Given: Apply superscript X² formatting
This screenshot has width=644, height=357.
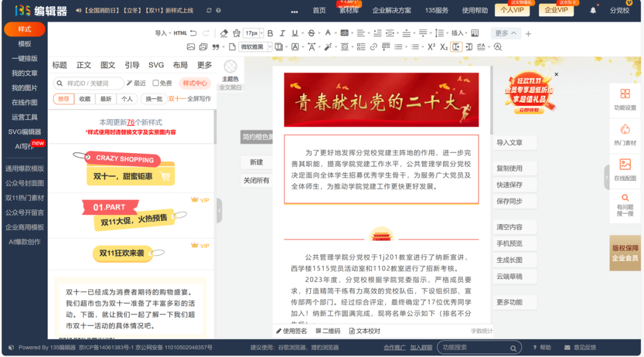Looking at the screenshot, I should coord(431,47).
